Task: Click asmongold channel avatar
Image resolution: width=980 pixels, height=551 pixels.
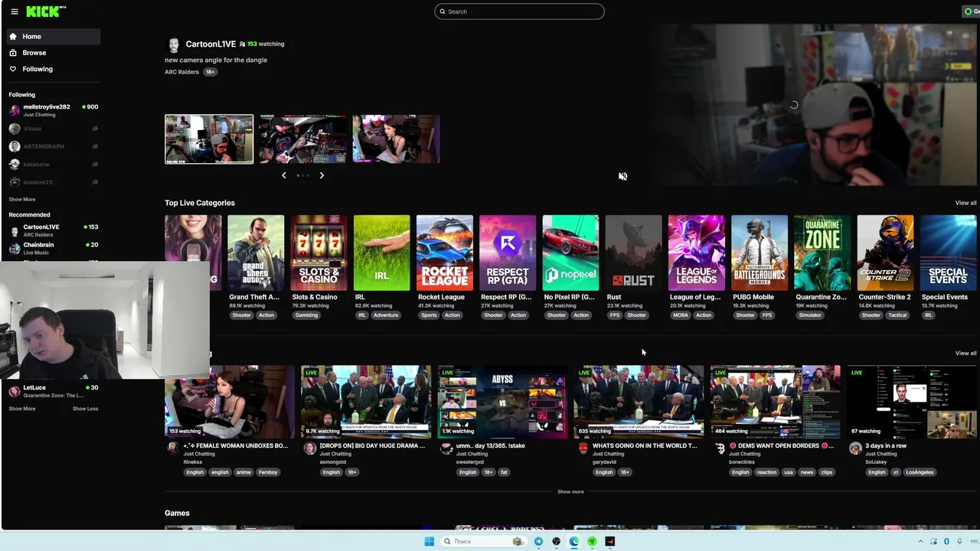Action: click(x=309, y=448)
